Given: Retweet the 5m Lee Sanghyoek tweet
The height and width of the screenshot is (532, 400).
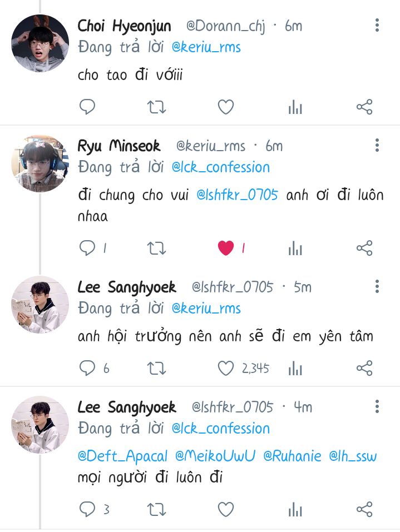Looking at the screenshot, I should tap(156, 368).
